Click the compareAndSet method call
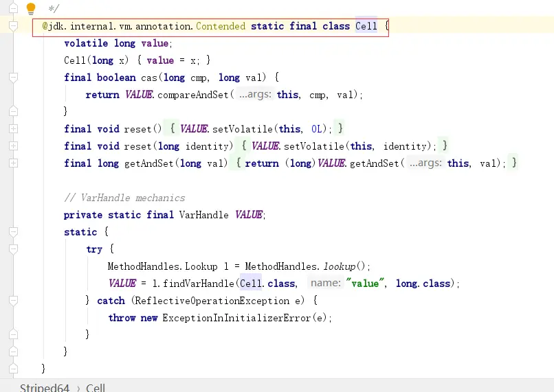554x392 pixels. (x=193, y=95)
